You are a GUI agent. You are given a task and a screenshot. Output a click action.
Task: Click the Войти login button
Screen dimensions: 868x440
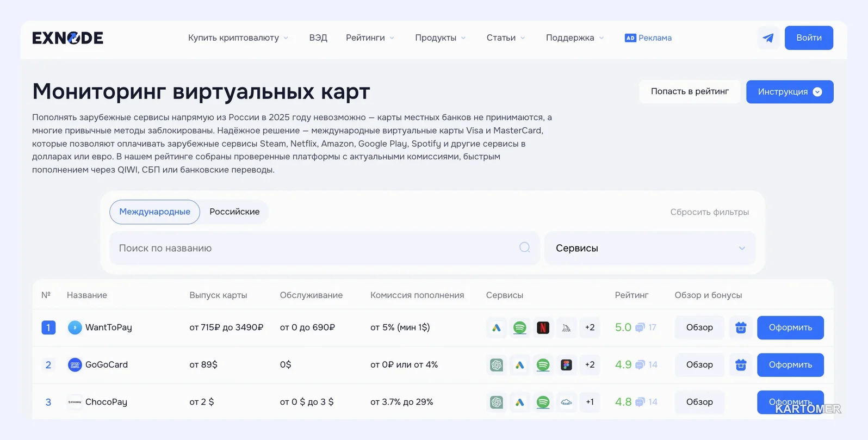click(809, 38)
